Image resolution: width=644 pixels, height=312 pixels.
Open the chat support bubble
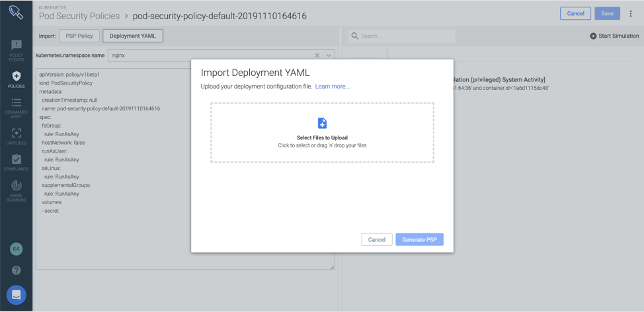coord(16,295)
